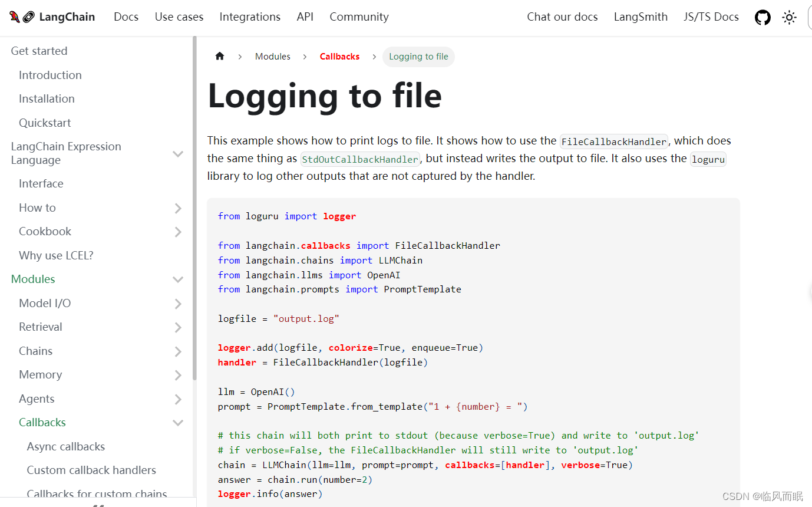Image resolution: width=812 pixels, height=507 pixels.
Task: Expand the Cookbook chevron
Action: (178, 232)
